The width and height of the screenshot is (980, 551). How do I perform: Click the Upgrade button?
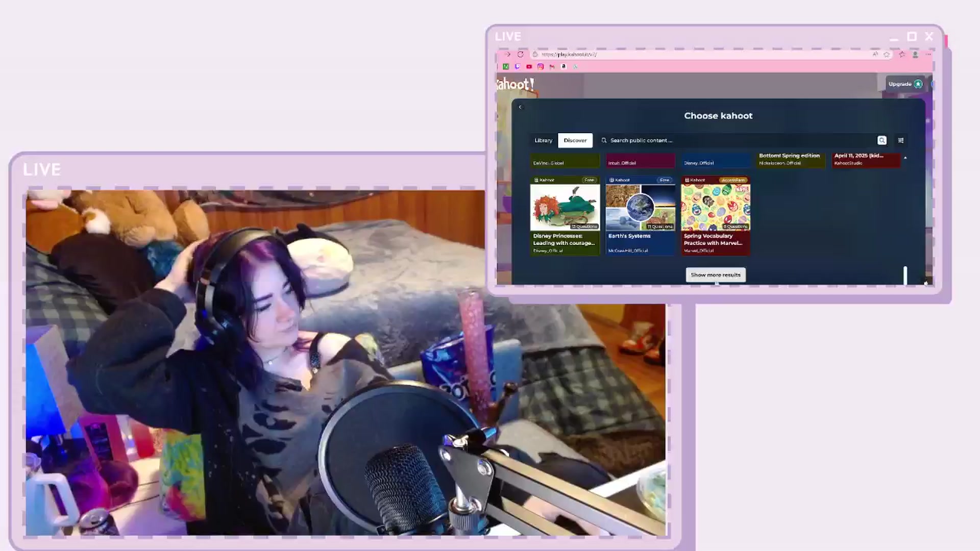click(905, 84)
